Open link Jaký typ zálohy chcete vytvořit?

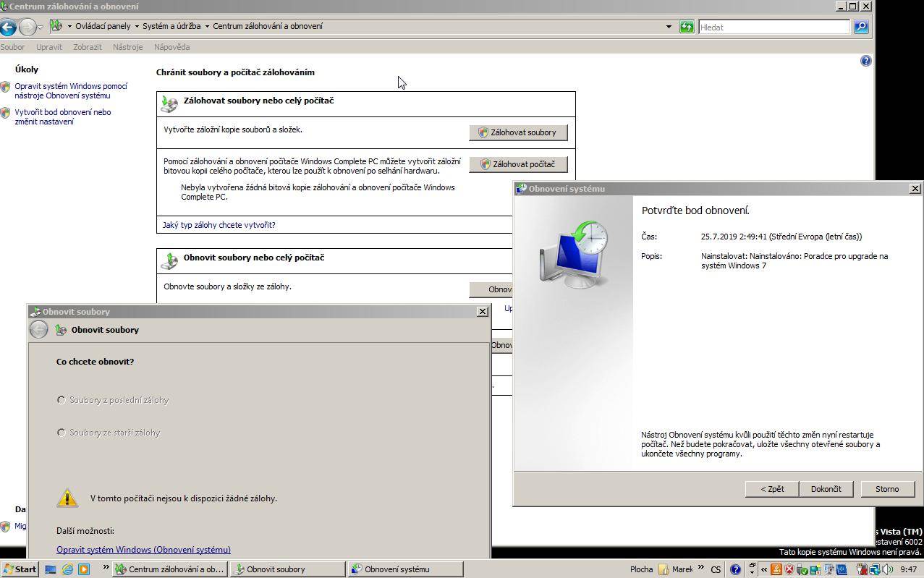point(219,225)
